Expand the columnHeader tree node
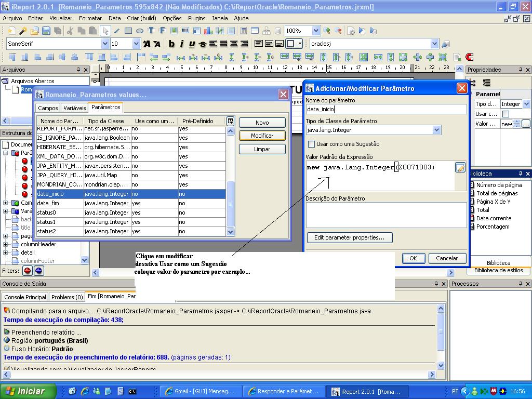Screen dimensions: 532x399 pos(5,244)
